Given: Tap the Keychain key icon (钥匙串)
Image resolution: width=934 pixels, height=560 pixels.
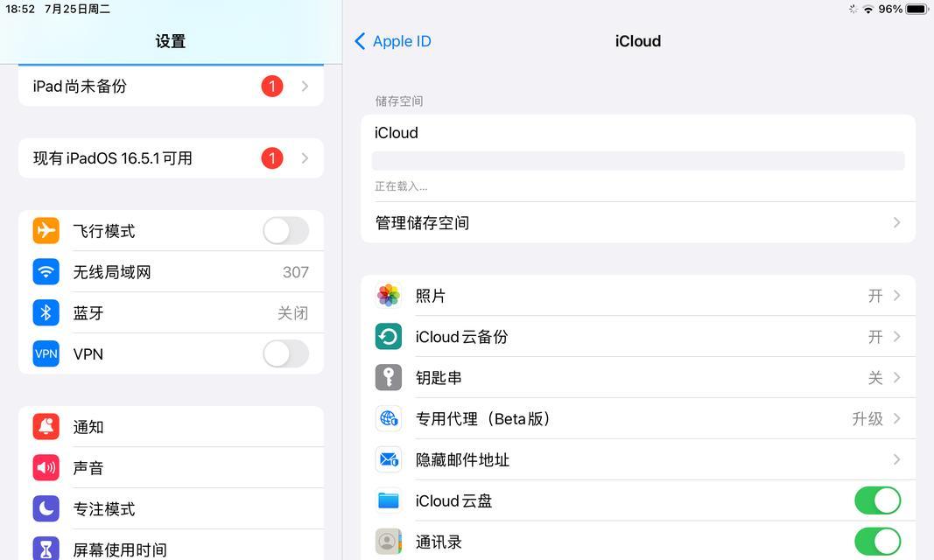Looking at the screenshot, I should [x=389, y=378].
